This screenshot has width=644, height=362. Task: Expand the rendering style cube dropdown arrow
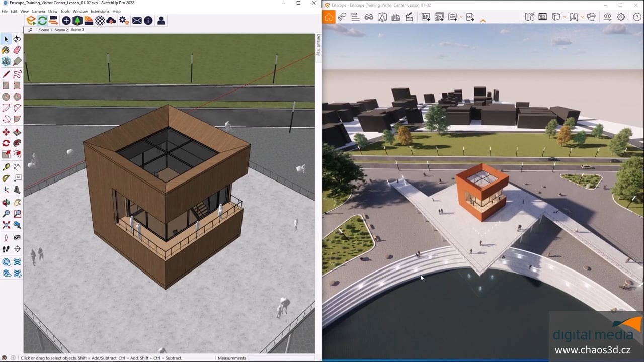coord(565,17)
